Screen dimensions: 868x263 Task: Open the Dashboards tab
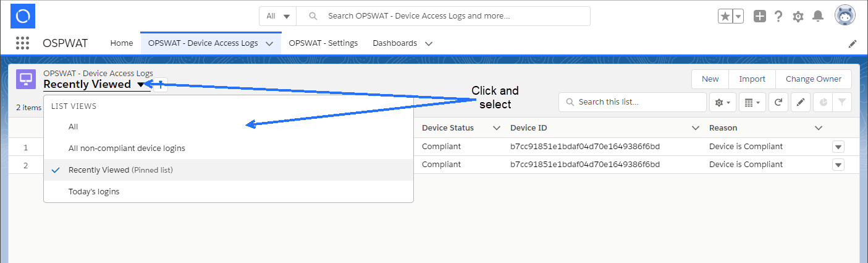tap(395, 43)
